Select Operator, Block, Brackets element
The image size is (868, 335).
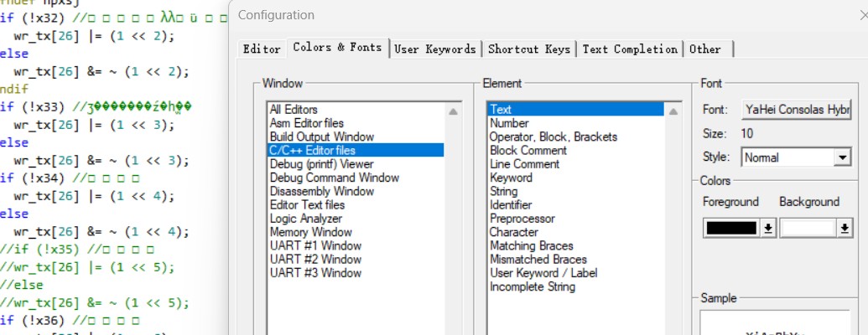(575, 137)
